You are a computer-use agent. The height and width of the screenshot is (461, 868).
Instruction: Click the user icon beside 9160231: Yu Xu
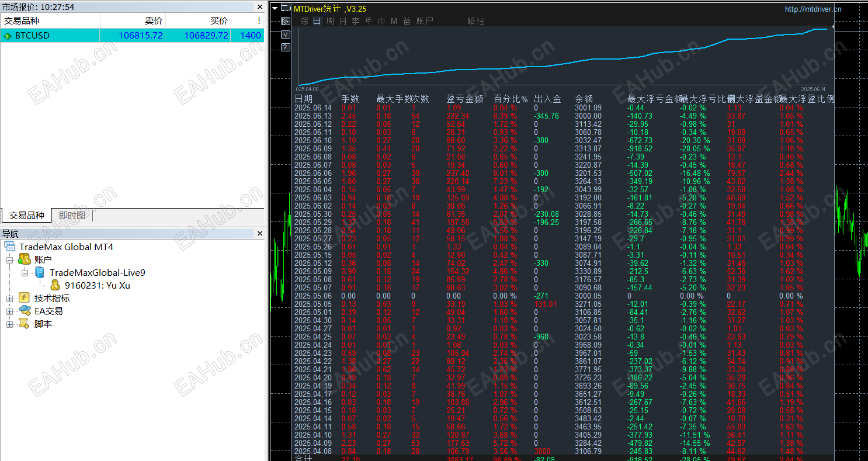pos(55,285)
